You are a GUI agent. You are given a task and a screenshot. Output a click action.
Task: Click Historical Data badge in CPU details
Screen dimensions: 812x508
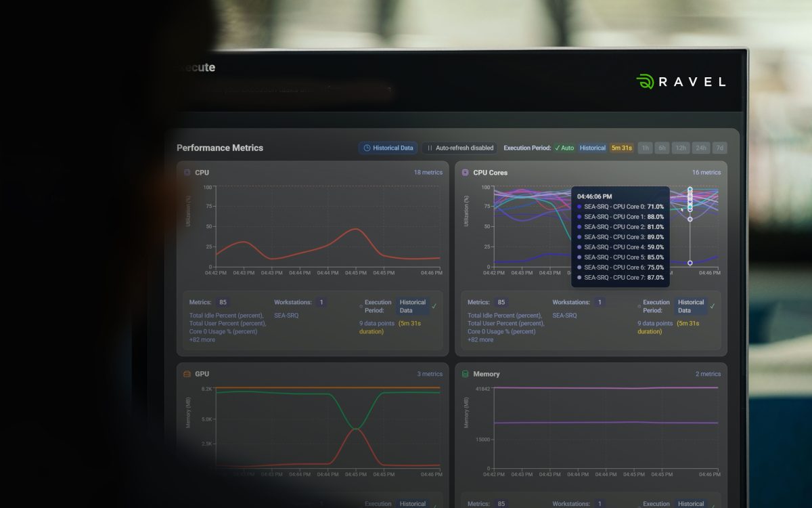(413, 306)
